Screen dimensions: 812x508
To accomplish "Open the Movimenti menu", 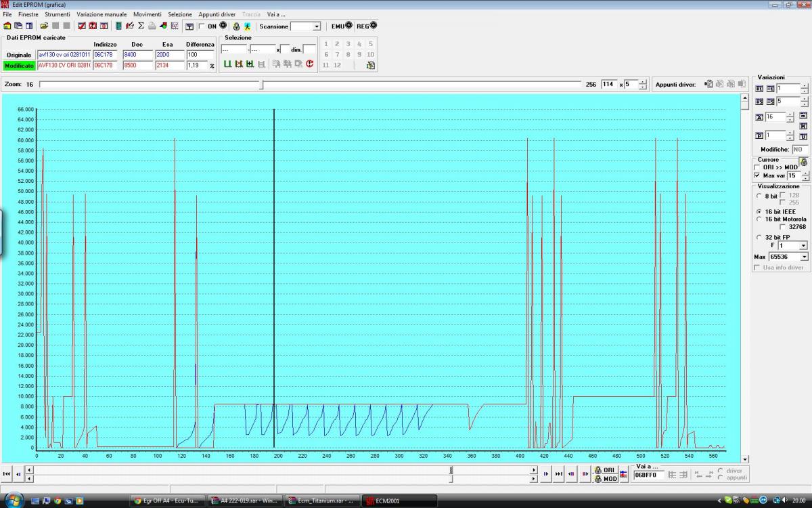I will click(x=147, y=14).
